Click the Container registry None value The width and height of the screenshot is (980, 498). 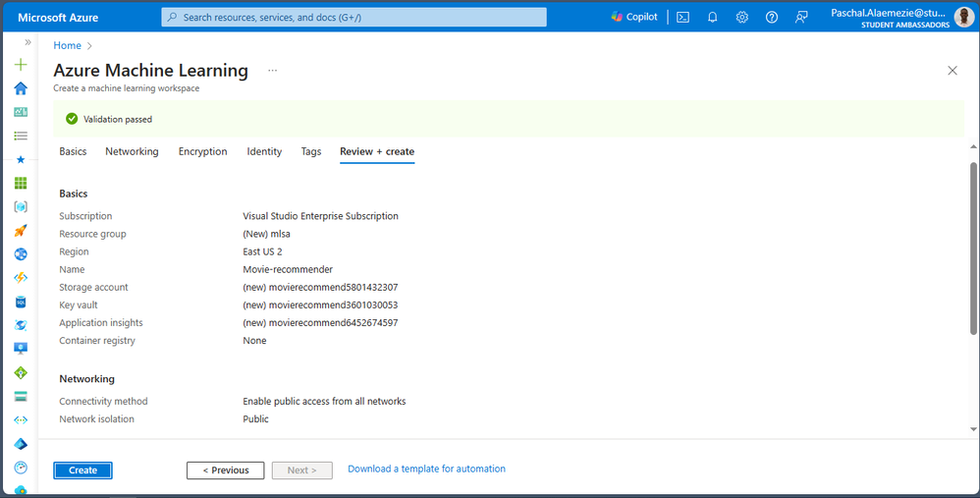click(255, 341)
